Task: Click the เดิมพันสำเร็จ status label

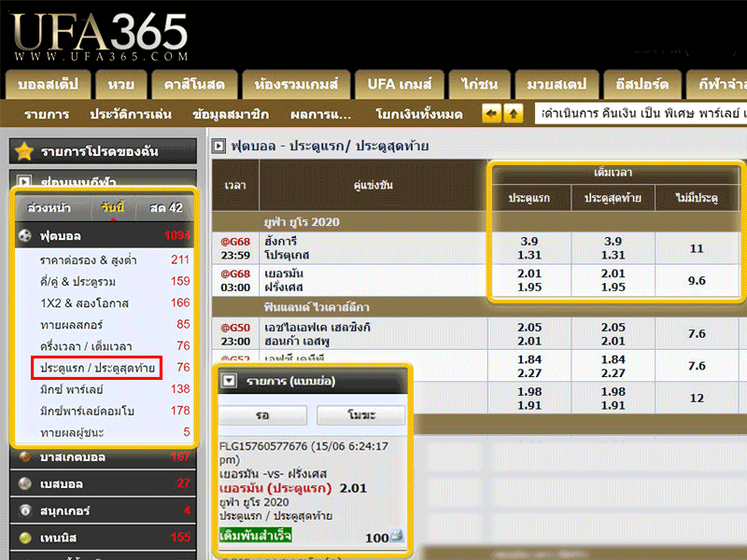Action: [x=255, y=535]
